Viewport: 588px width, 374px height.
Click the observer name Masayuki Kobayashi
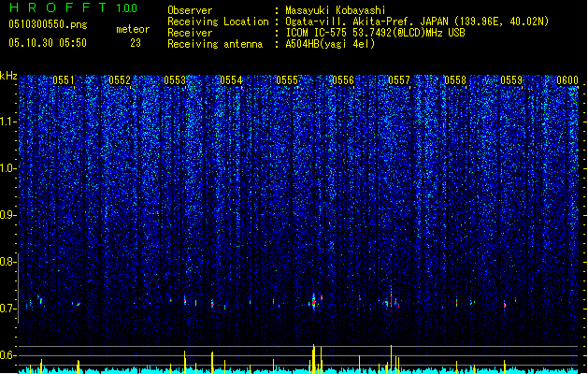click(336, 10)
